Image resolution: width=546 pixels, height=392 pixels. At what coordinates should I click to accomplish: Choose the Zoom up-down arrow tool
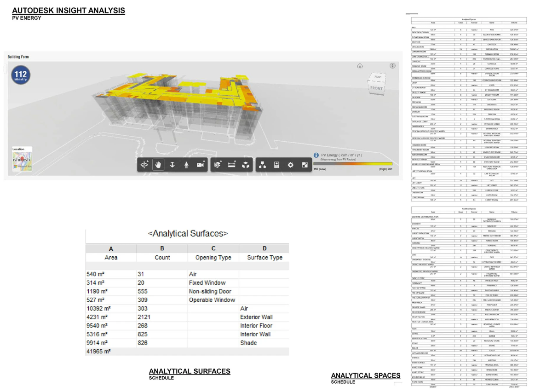pyautogui.click(x=172, y=165)
